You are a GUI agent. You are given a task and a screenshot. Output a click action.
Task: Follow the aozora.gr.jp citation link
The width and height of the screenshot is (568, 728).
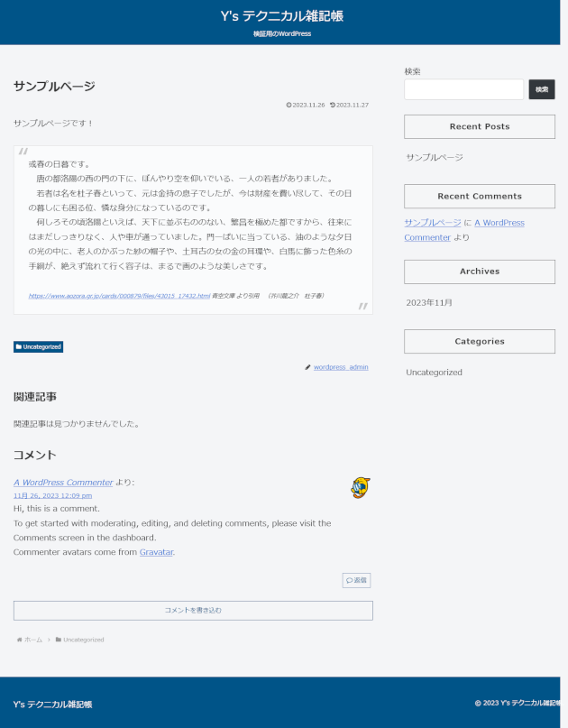tap(119, 296)
